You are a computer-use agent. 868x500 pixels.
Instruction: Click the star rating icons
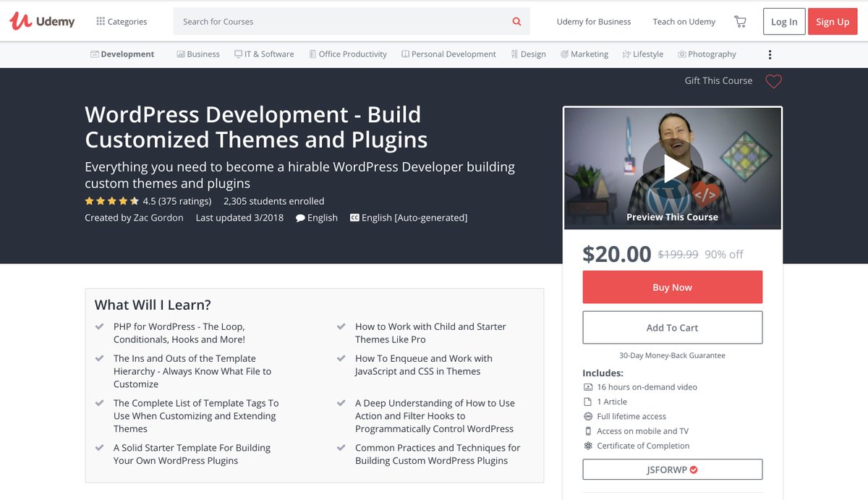point(112,201)
